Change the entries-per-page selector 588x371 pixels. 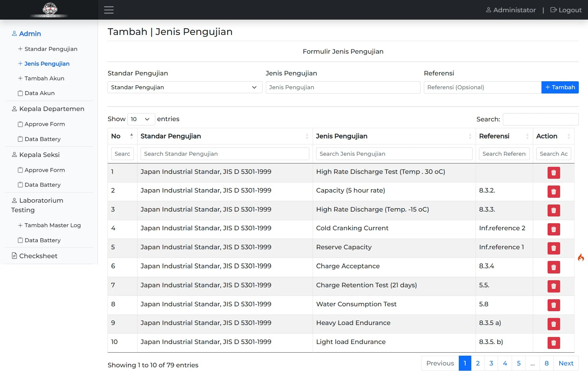click(x=141, y=119)
